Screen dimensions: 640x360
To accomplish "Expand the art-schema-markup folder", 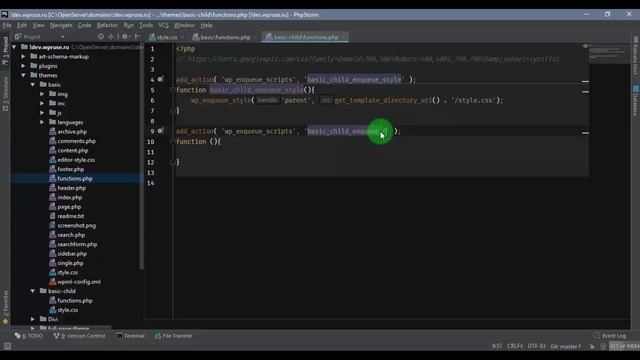I will [24, 56].
